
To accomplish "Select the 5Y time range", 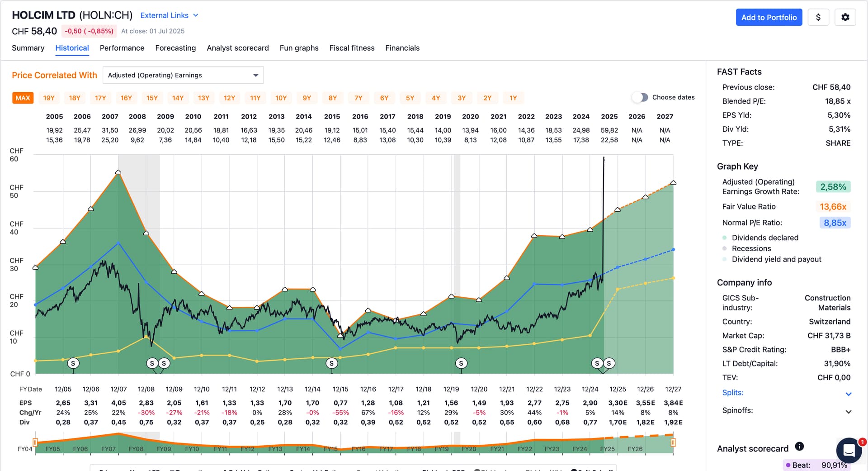I will [410, 98].
